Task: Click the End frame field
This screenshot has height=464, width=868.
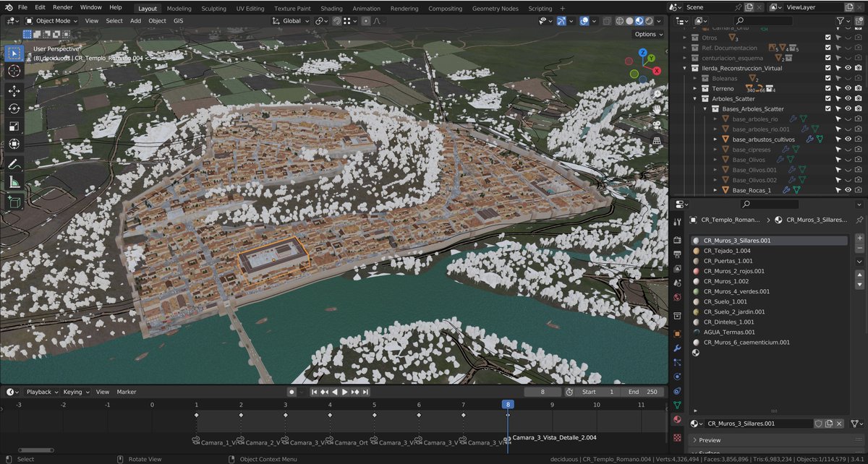Action: click(642, 392)
